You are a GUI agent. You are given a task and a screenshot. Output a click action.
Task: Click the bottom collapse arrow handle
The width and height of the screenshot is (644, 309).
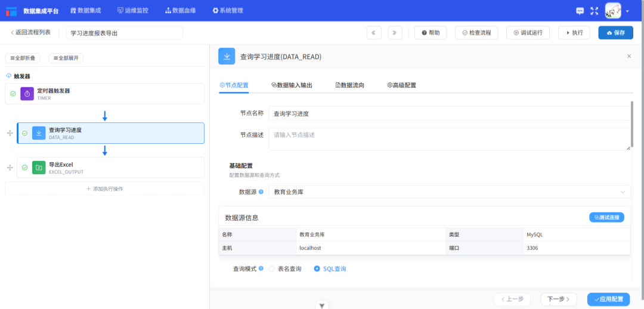(323, 305)
